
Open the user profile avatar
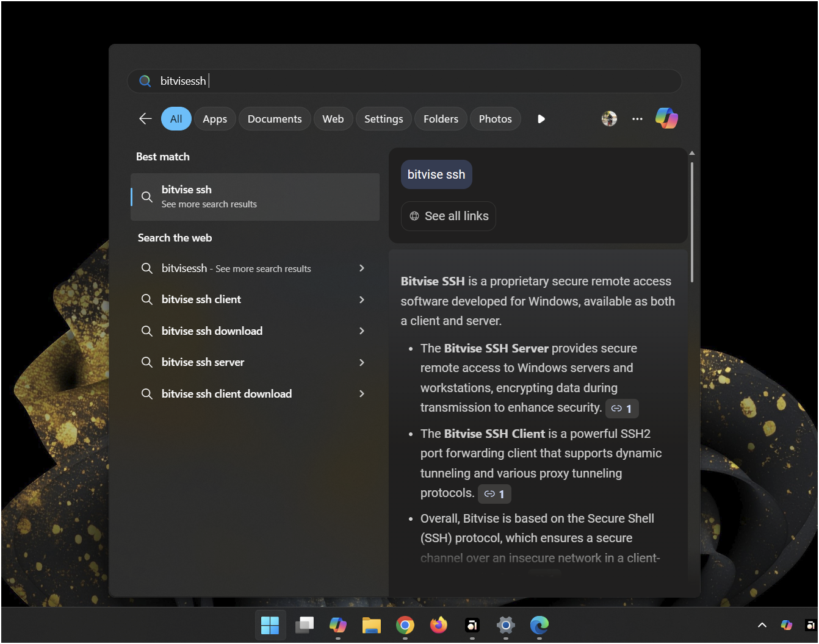point(609,119)
